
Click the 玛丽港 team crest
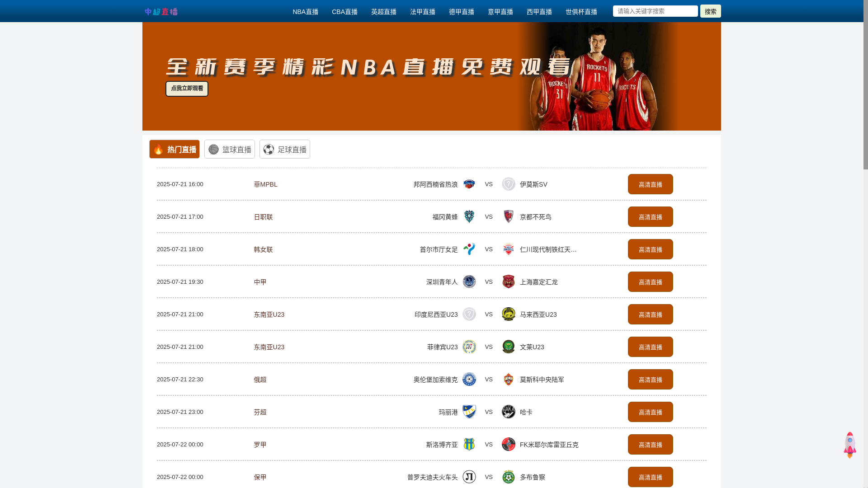pyautogui.click(x=469, y=412)
